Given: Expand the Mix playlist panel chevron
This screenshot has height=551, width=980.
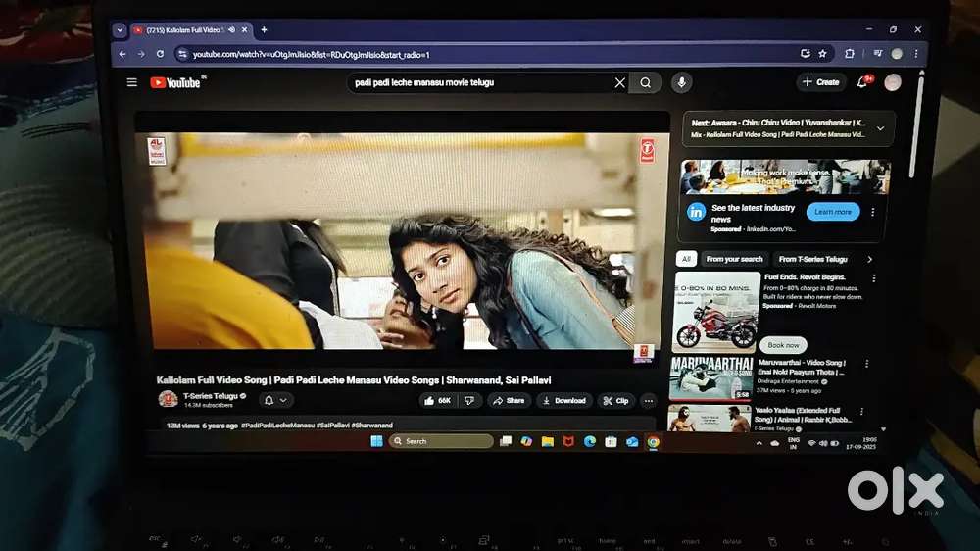Looking at the screenshot, I should click(x=880, y=128).
